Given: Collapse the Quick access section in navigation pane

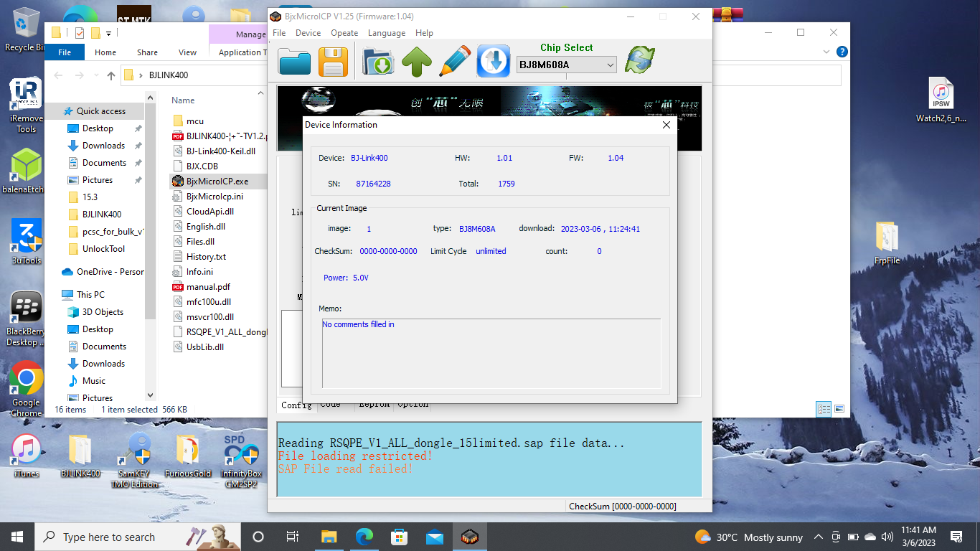Looking at the screenshot, I should [x=55, y=111].
